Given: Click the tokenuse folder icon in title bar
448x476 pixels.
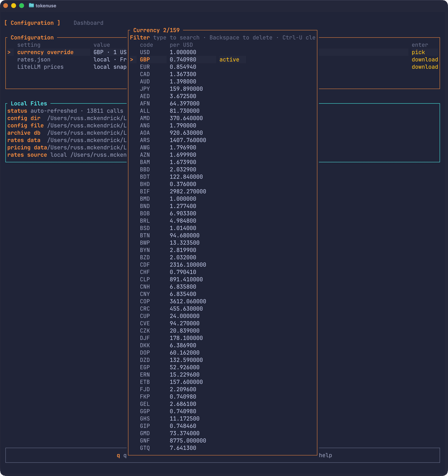Looking at the screenshot, I should point(31,6).
